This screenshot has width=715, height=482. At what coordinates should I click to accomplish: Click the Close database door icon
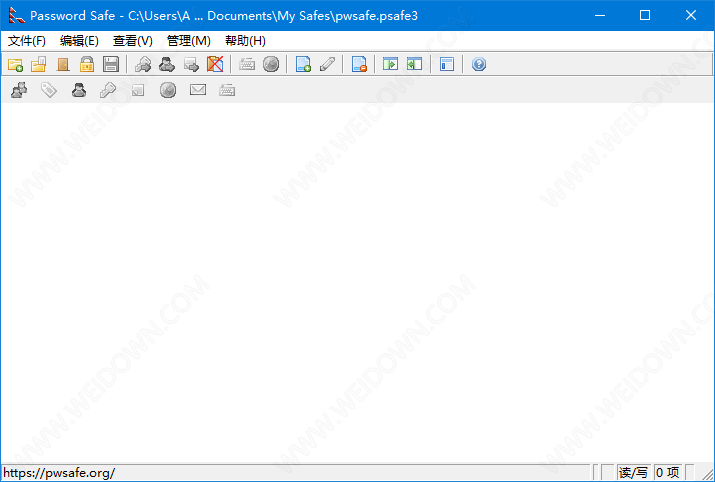63,64
